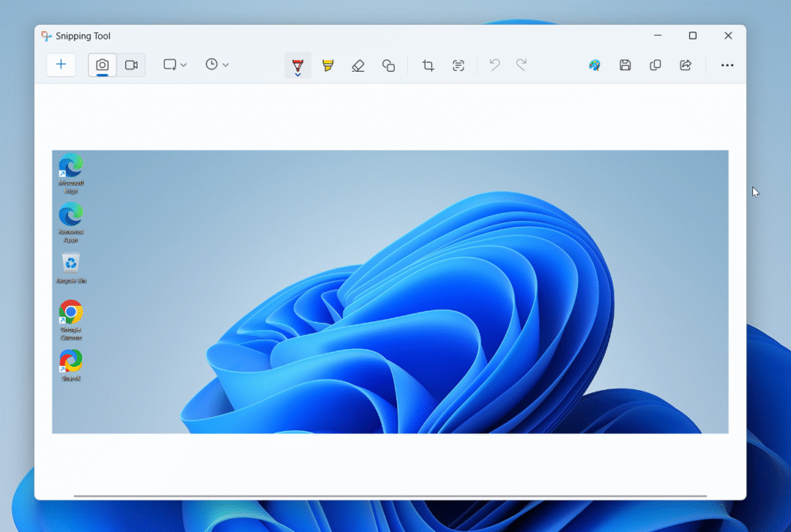The image size is (791, 532).
Task: Open the Shapes tool
Action: click(389, 66)
